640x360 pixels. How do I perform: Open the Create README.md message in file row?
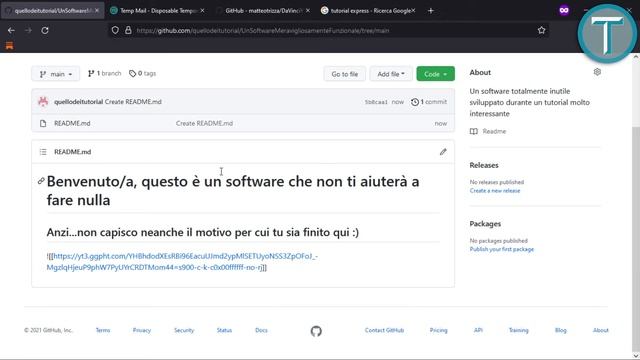[x=204, y=123]
